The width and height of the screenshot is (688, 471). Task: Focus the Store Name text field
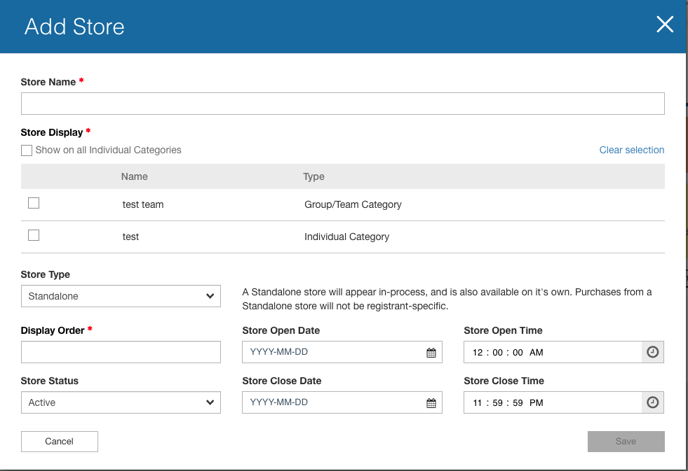342,103
